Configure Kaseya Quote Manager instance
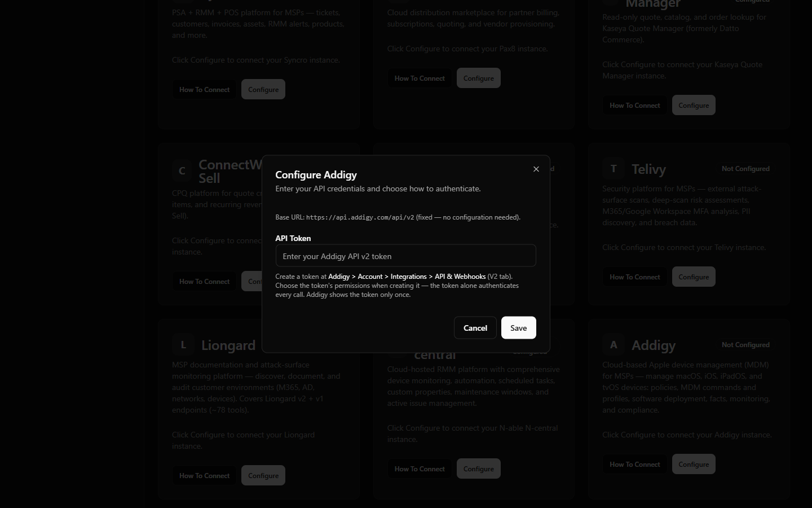Screen dimensions: 812x508 pyautogui.click(x=694, y=105)
